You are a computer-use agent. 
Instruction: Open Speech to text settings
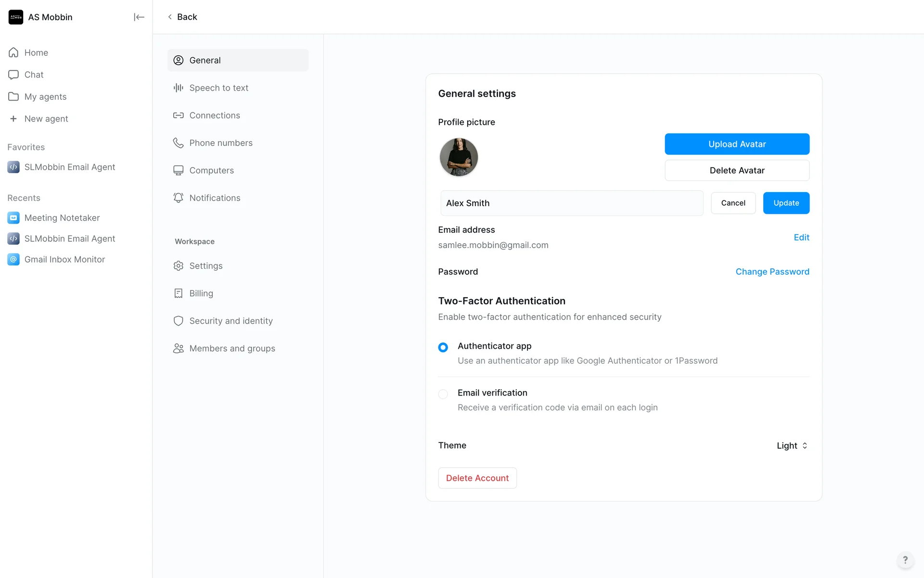pyautogui.click(x=218, y=88)
